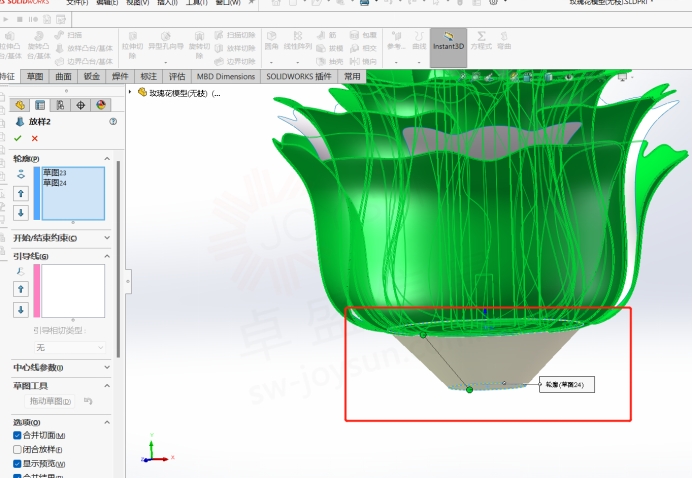
Task: Click the 扫描切除 swept cut tool
Action: coord(235,35)
